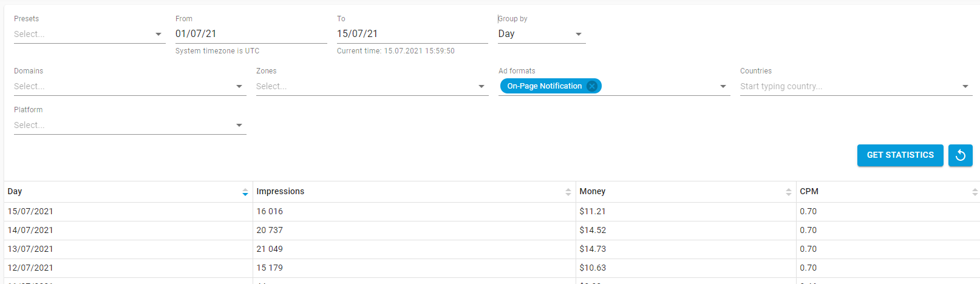Sort table by Day column arrows
The height and width of the screenshot is (284, 980).
(245, 192)
